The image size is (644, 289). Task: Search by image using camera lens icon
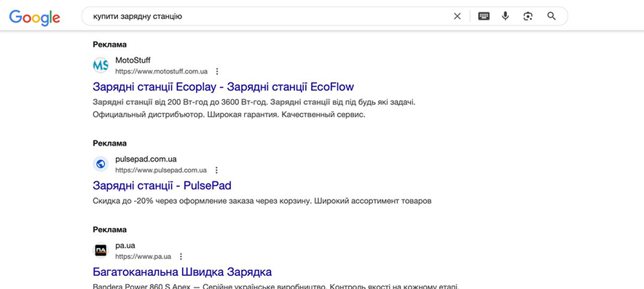[527, 17]
